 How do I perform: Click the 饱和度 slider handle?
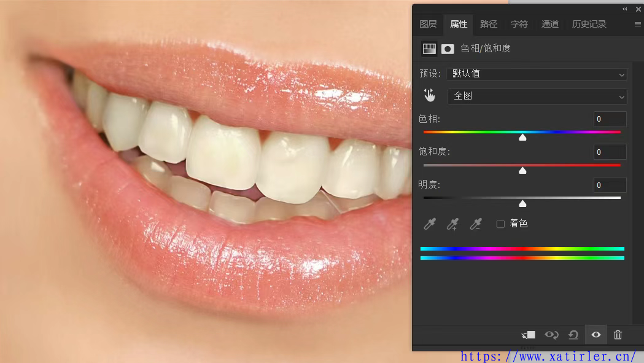522,170
